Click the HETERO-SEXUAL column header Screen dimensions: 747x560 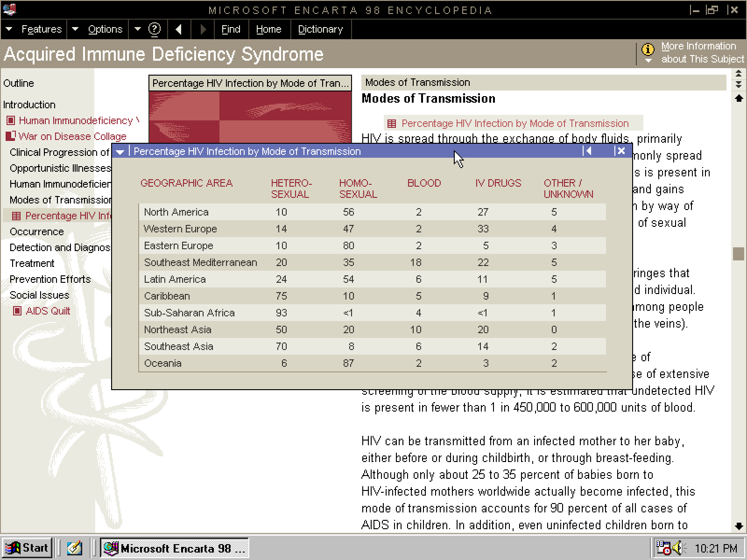click(x=291, y=189)
